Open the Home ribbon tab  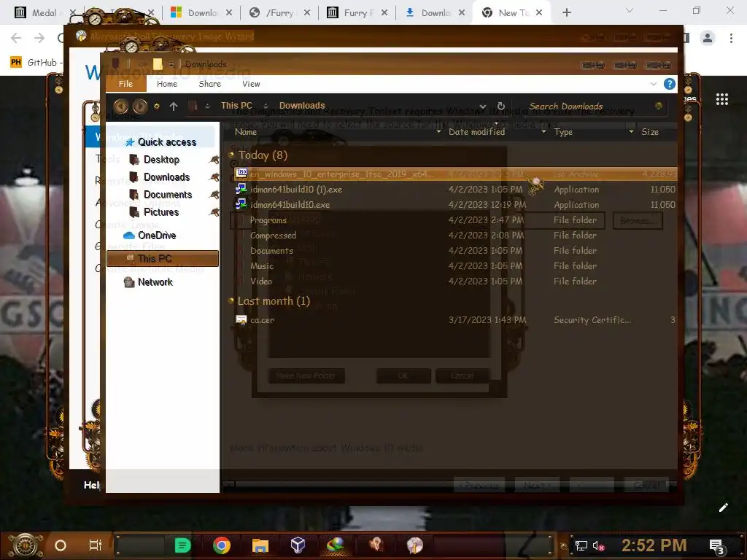click(167, 84)
